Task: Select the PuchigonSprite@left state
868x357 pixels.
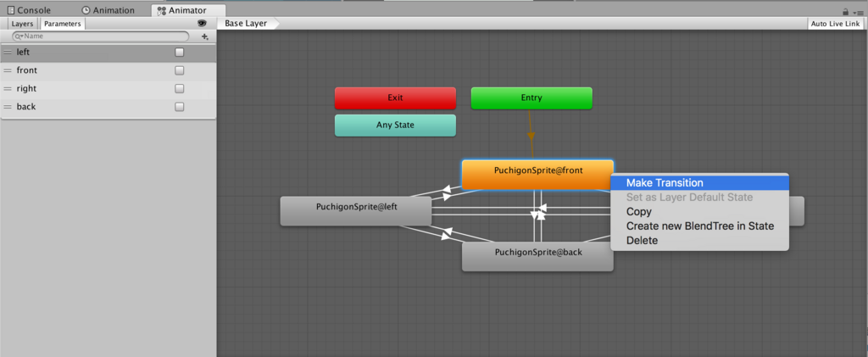Action: click(356, 211)
